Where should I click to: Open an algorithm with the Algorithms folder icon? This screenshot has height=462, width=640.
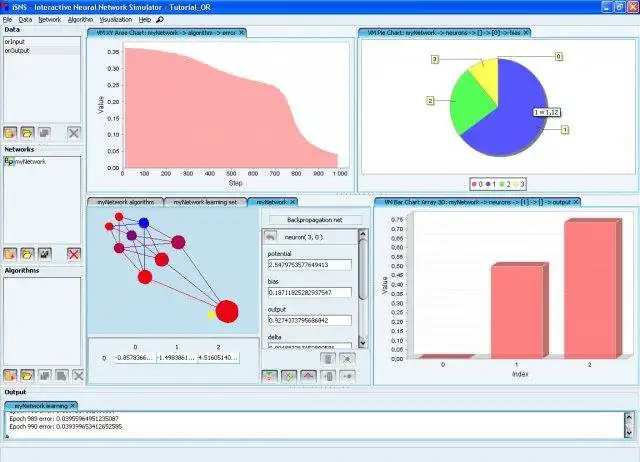27,375
